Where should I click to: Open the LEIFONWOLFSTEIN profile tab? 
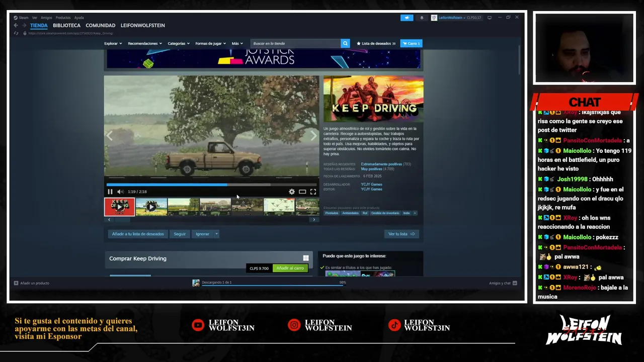tap(142, 25)
